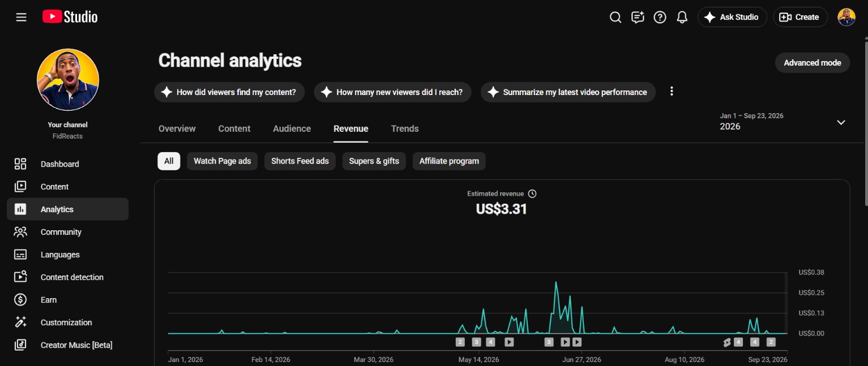868x366 pixels.
Task: Open the notifications bell
Action: 682,17
